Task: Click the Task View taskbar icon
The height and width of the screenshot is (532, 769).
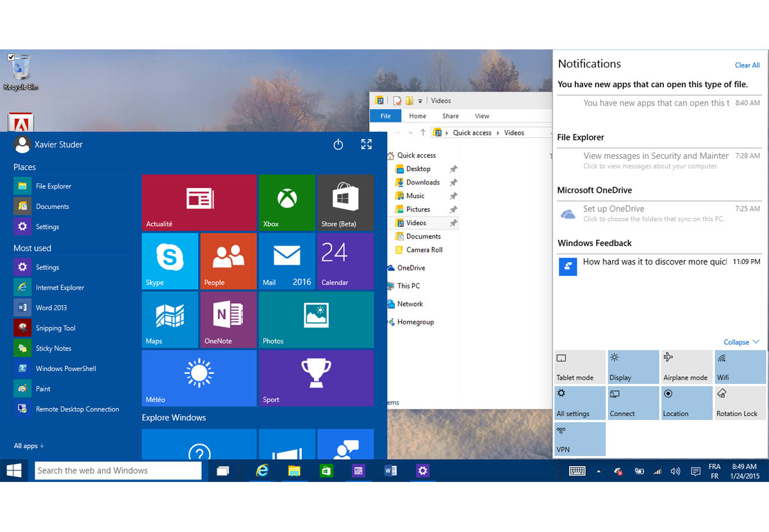Action: coord(223,471)
